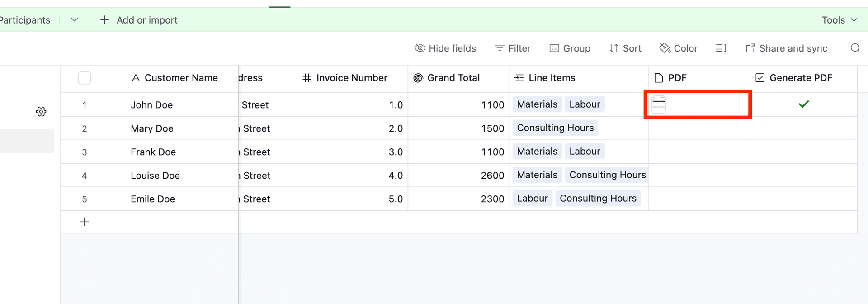
Task: Open the Group settings
Action: (x=570, y=48)
